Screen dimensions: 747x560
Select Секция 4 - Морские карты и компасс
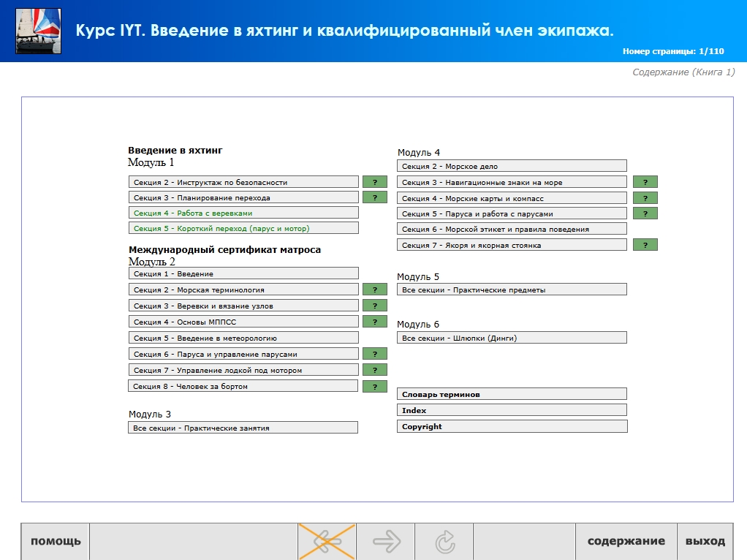(512, 198)
